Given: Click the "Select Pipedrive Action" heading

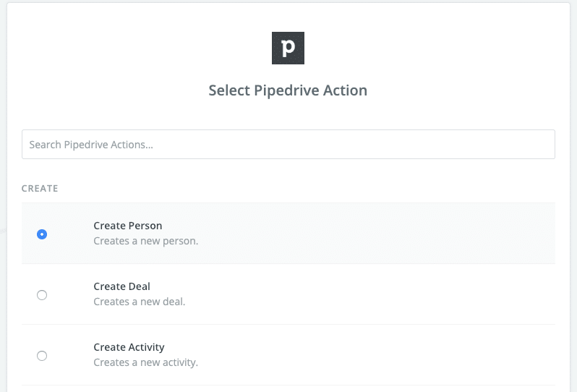Looking at the screenshot, I should [288, 90].
